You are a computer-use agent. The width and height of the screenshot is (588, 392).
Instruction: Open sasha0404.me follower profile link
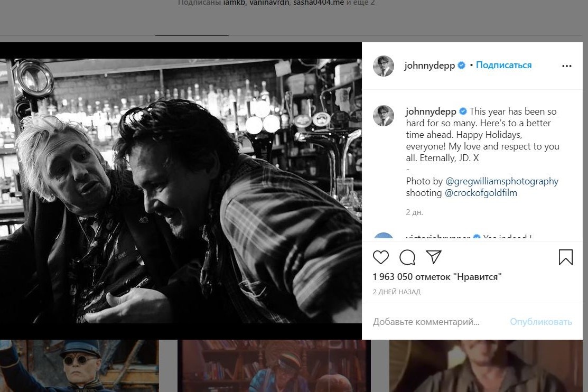pos(318,3)
